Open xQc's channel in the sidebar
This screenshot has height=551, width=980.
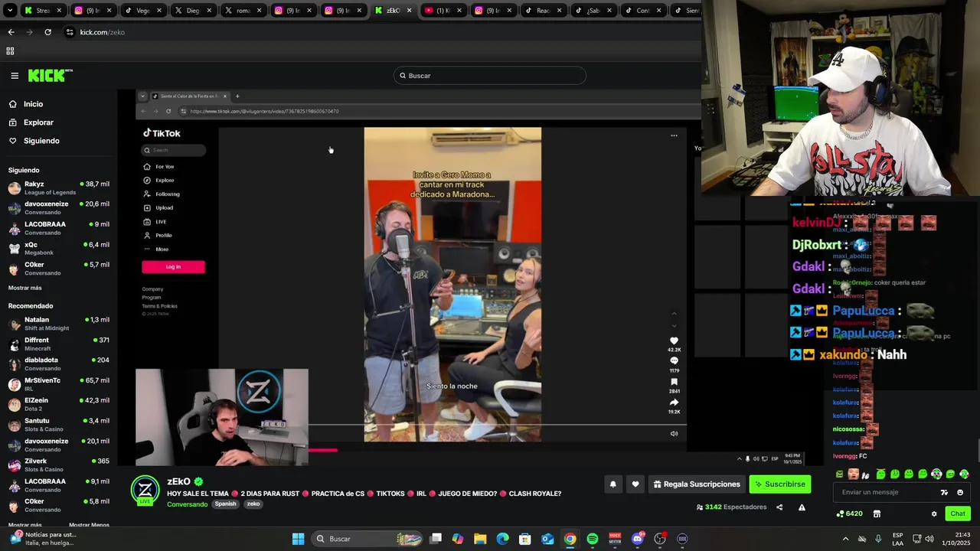point(59,249)
